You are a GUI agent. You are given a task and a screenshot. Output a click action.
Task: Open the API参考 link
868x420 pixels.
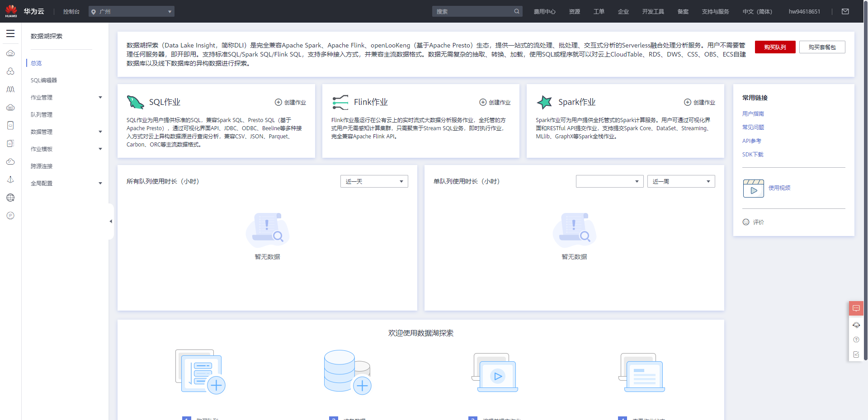(x=752, y=141)
